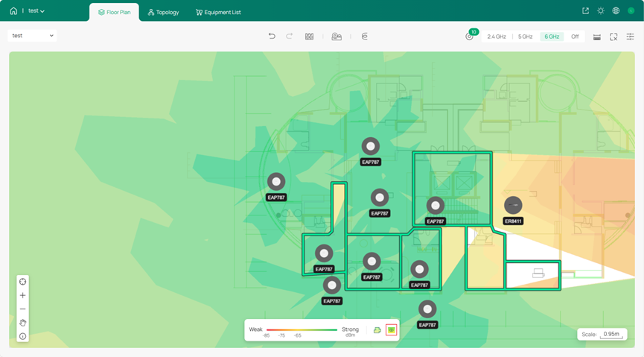Click the ruler measurement icon
The height and width of the screenshot is (357, 644).
click(x=597, y=37)
